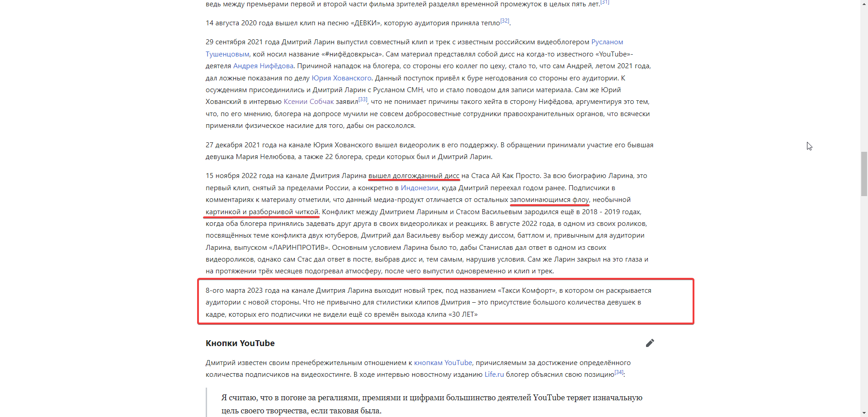Screen dimensions: 868x417
Task: Click the page's vertical scrollbar thumb
Action: (x=864, y=174)
